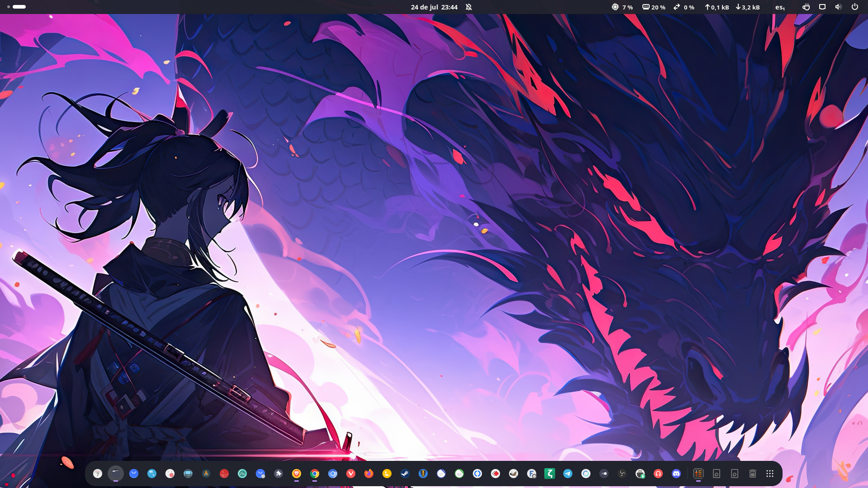Open the es keyboard layout menu
Screen dimensions: 868x488
780,7
